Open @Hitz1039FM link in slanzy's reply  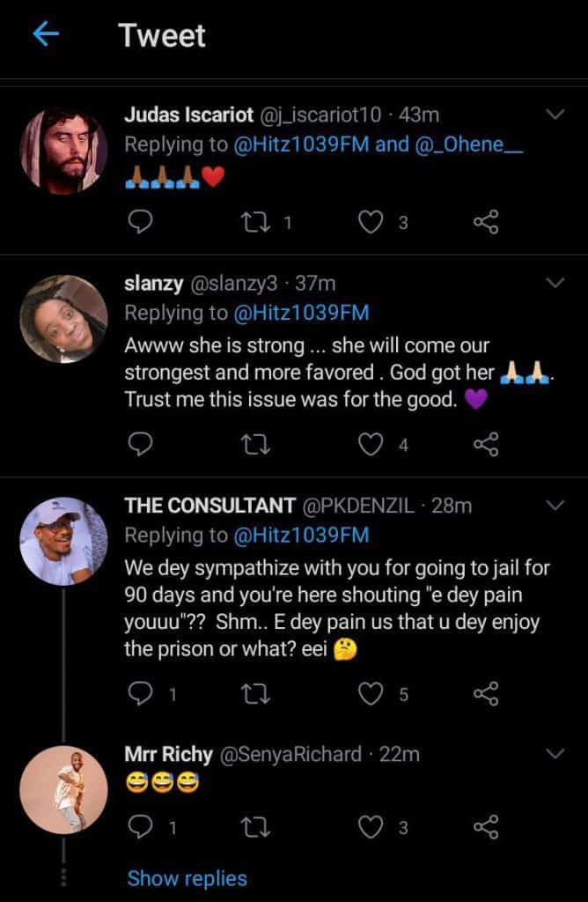click(300, 313)
